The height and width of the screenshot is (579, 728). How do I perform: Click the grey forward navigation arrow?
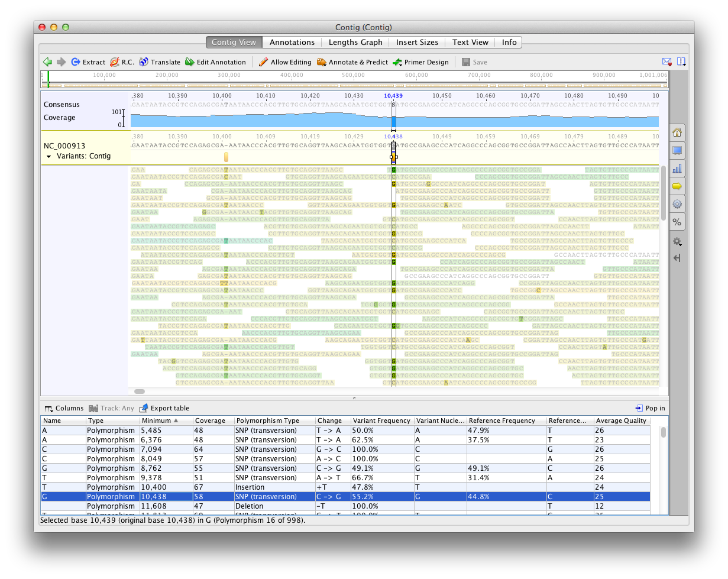click(x=61, y=62)
